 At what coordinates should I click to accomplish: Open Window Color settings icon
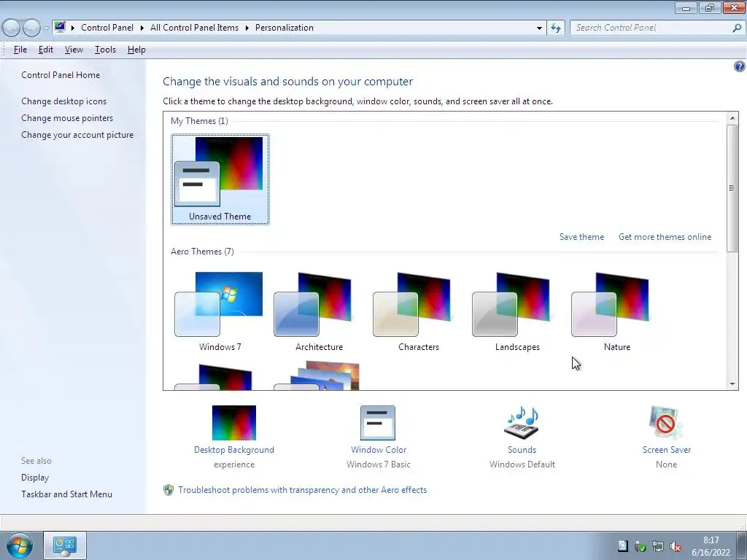[379, 423]
